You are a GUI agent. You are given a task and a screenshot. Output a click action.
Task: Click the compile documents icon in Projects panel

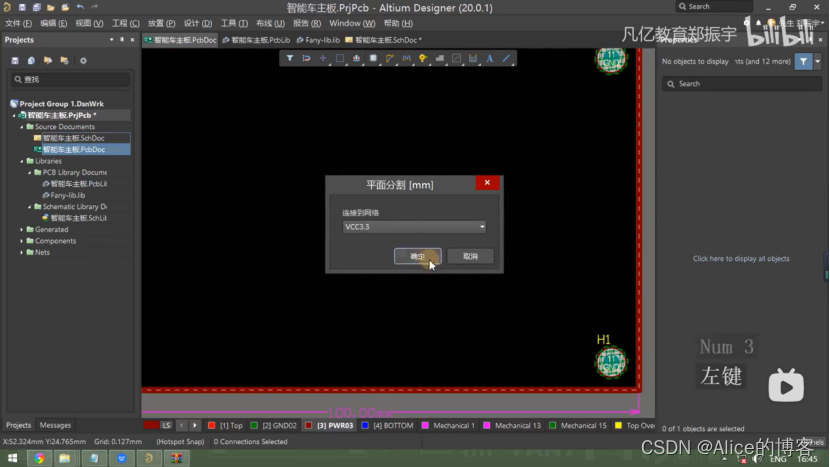coord(31,61)
